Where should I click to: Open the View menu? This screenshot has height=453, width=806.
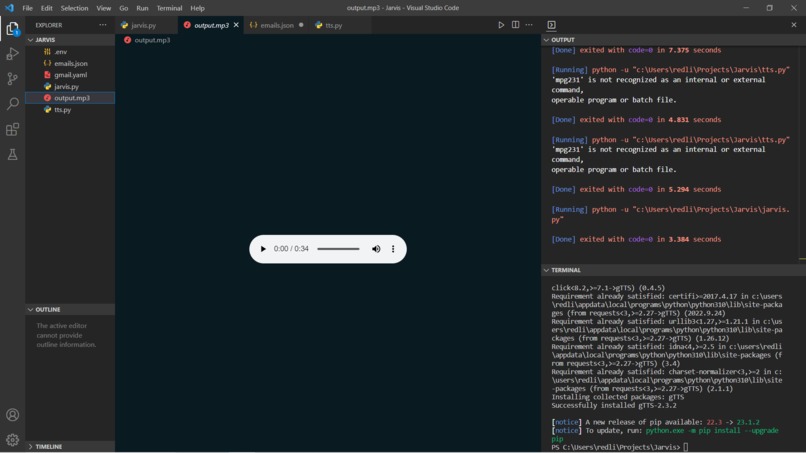click(x=103, y=8)
